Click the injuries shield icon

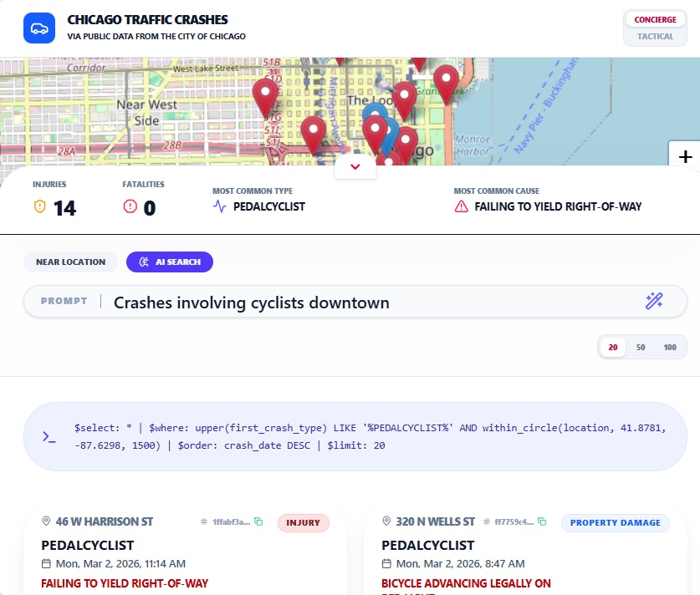coord(39,207)
